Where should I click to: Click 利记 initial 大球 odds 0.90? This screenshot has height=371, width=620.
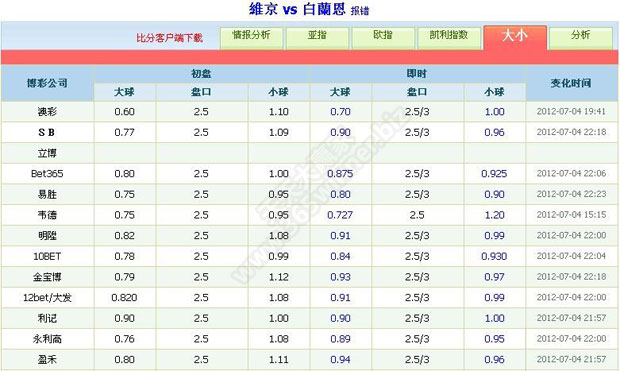(x=124, y=318)
